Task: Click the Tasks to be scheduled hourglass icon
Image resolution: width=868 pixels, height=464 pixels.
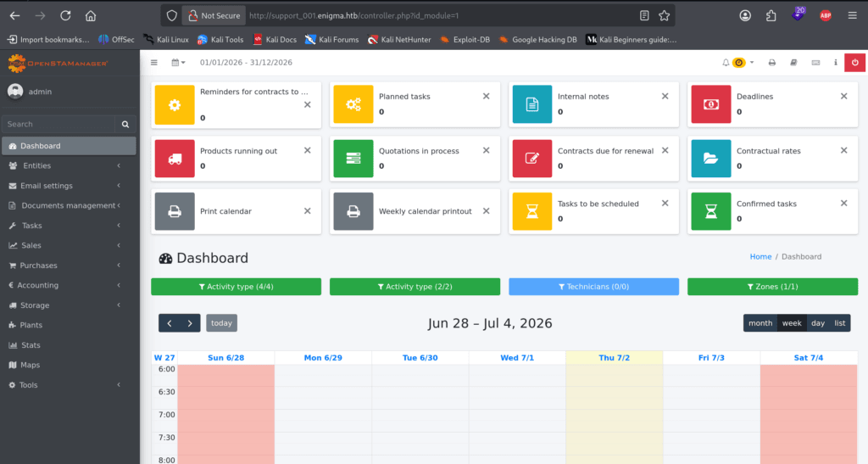Action: click(x=532, y=211)
